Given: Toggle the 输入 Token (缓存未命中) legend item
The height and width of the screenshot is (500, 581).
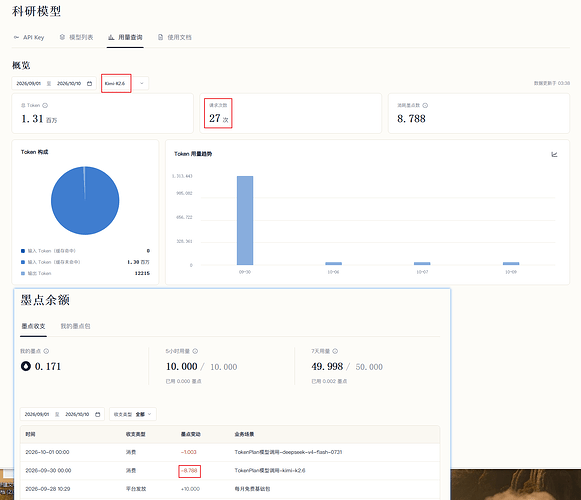Looking at the screenshot, I should (51, 262).
